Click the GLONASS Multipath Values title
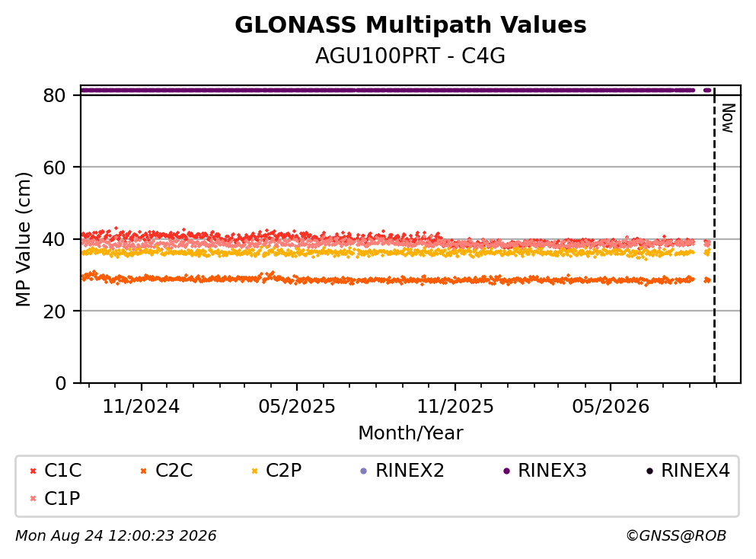The width and height of the screenshot is (756, 559). click(410, 25)
